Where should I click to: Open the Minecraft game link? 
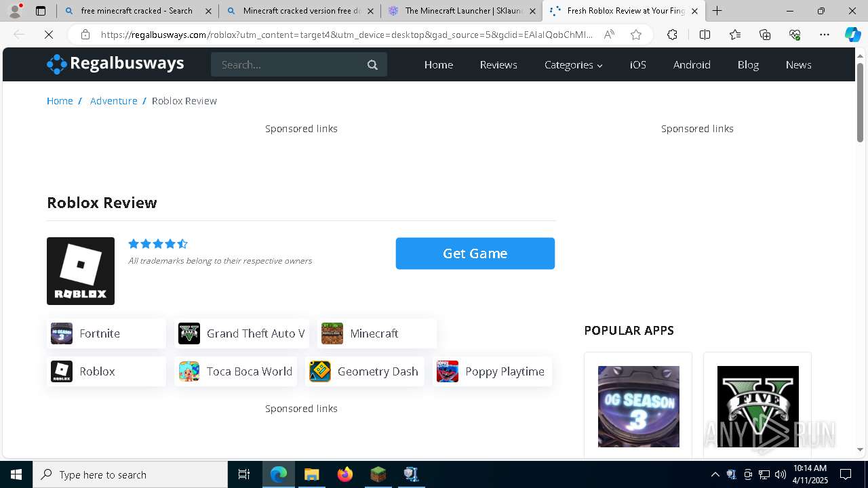coord(377,333)
